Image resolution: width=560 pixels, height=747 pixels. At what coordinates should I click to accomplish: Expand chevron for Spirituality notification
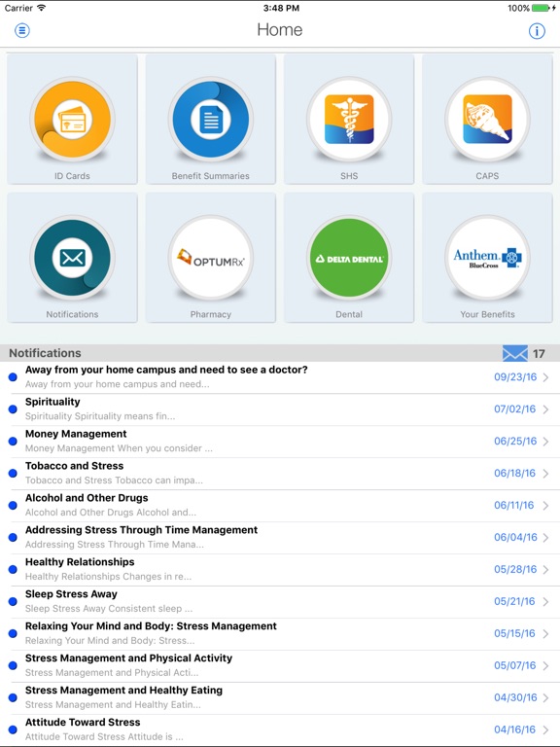pos(545,409)
